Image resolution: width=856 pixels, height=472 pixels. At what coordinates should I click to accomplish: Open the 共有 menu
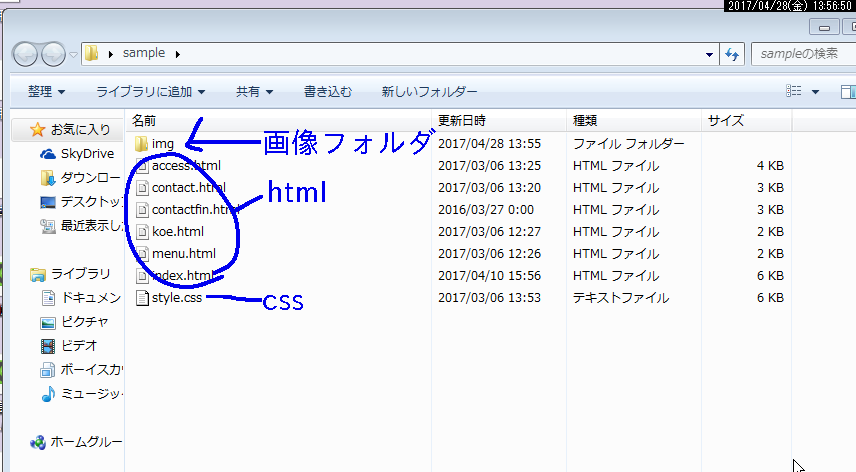[254, 92]
